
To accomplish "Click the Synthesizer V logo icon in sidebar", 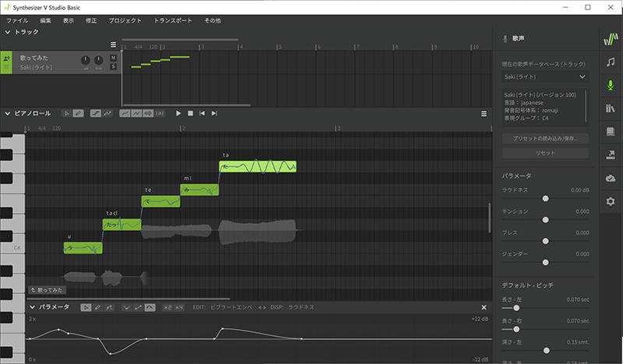I will tap(611, 39).
